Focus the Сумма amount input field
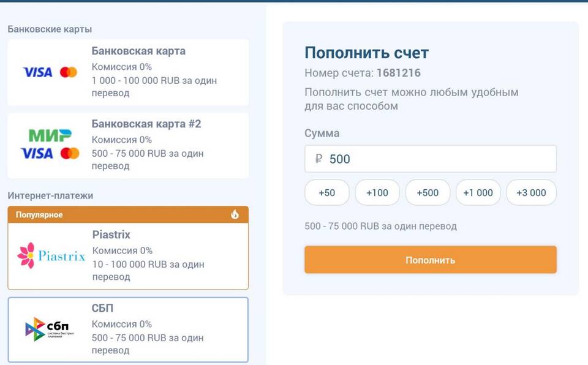Image resolution: width=588 pixels, height=365 pixels. tap(431, 159)
